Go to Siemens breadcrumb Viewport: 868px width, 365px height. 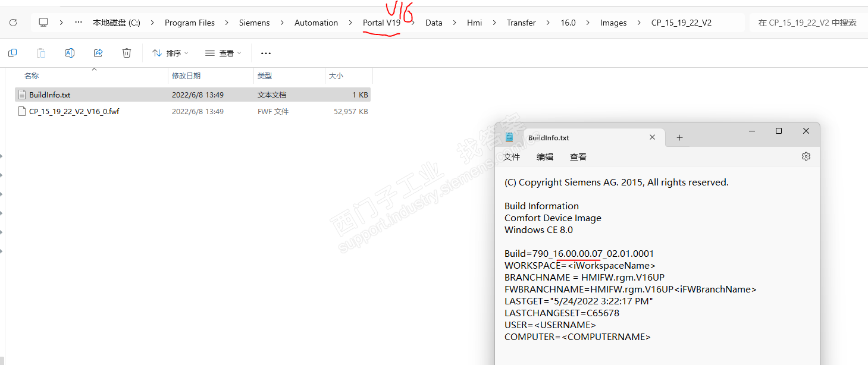254,23
